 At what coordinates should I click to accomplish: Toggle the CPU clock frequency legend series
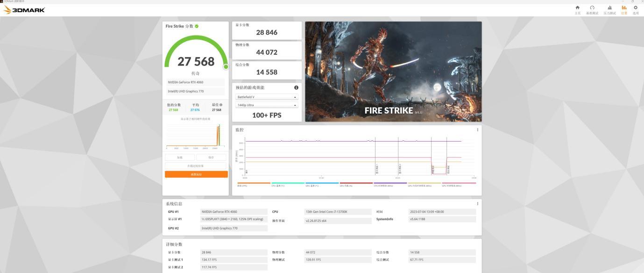390,184
